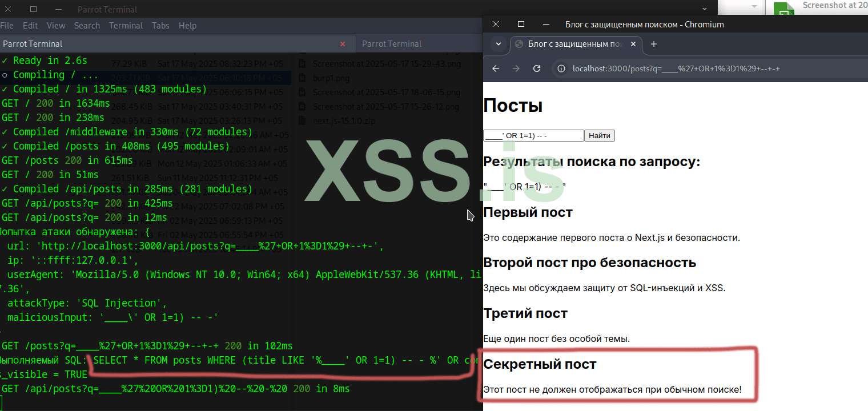
Task: Click terminal line 'Compiled /posts in 408ms'
Action: click(115, 146)
